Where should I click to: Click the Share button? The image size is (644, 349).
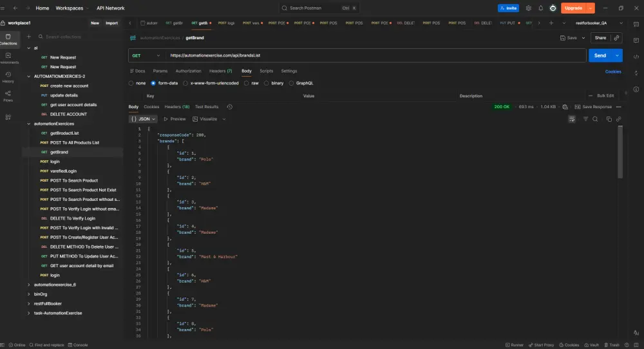(x=600, y=38)
